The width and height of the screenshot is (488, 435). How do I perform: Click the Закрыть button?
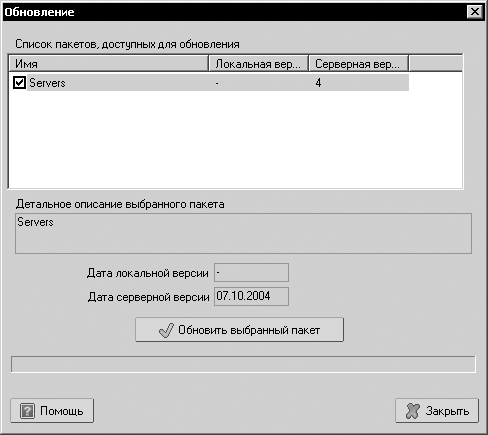pos(437,411)
